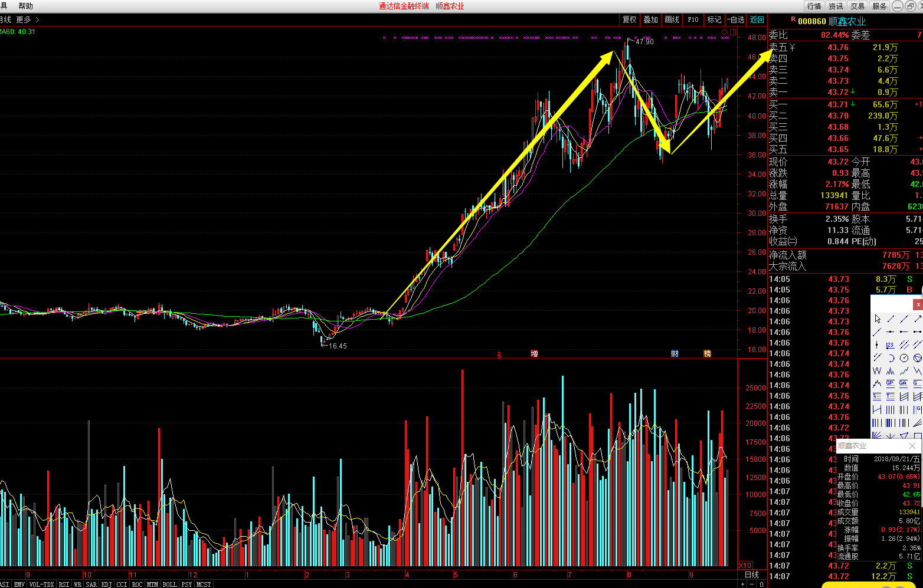The height and width of the screenshot is (588, 923).
Task: Switch to the WR indicator tab
Action: [77, 584]
